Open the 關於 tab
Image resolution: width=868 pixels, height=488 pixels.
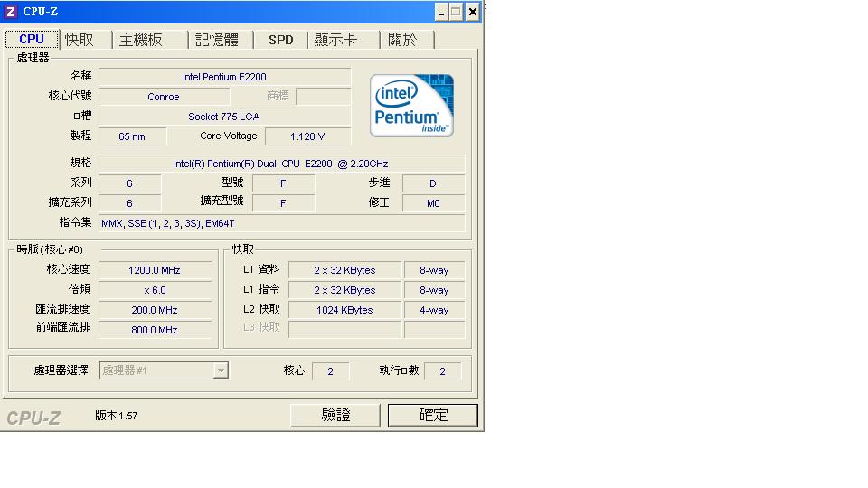(403, 40)
